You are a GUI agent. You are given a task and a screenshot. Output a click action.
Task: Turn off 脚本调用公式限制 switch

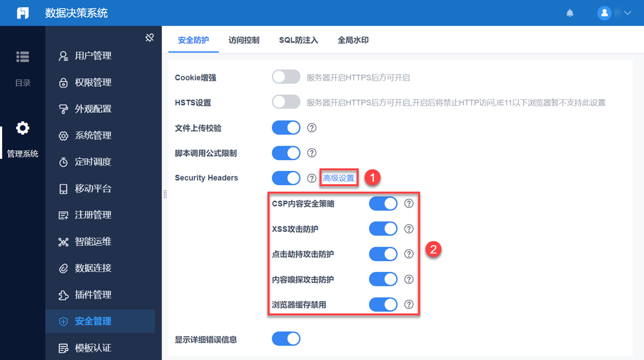coord(286,153)
